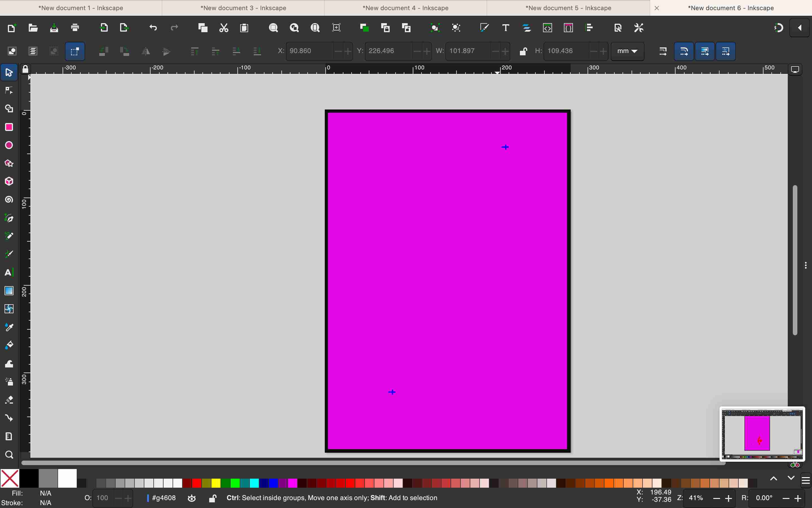Viewport: 812px width, 508px height.
Task: Select the Zoom tool in toolbox
Action: [x=9, y=455]
